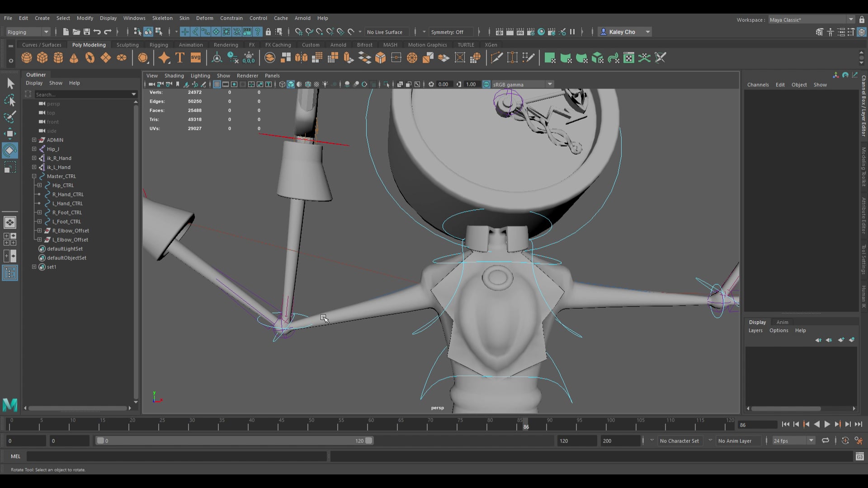Open the 24 fps playback speed dropdown
Screen dimensions: 868x488
[x=811, y=440]
